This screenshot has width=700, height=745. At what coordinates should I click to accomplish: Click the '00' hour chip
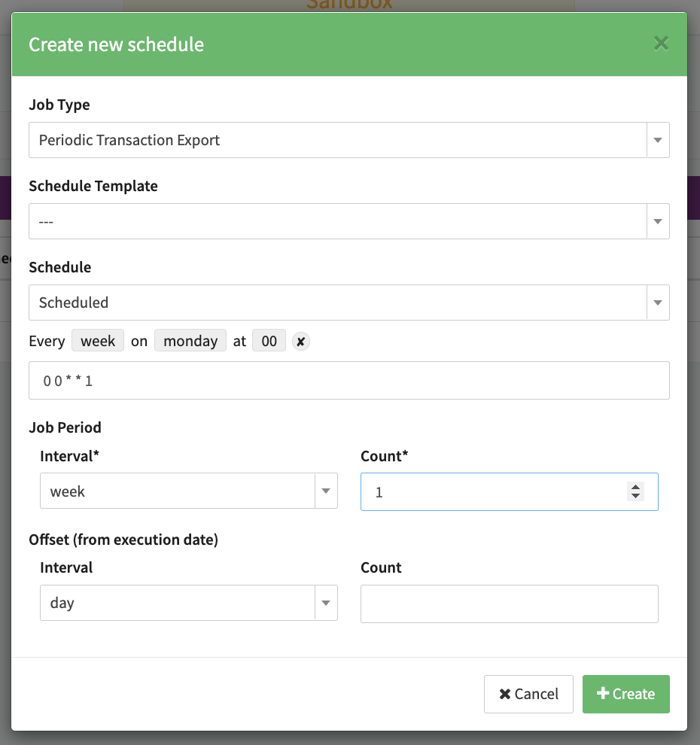[x=269, y=341]
